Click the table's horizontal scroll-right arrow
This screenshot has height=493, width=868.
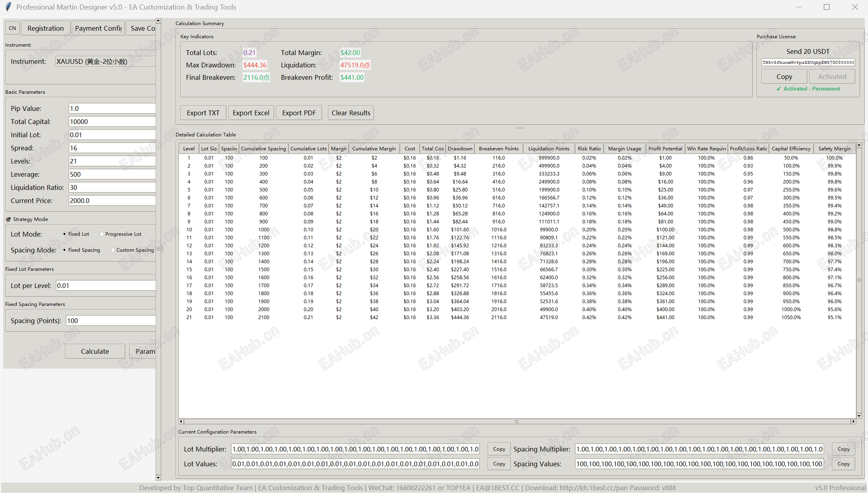click(x=853, y=421)
